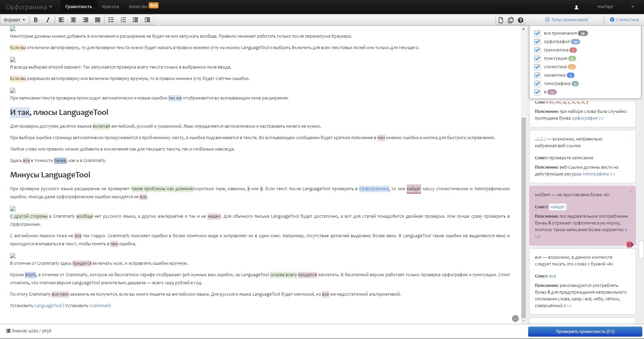Screen dimensions: 644x339
Task: Select the highlighted word «нашел»
Action: 214,216
